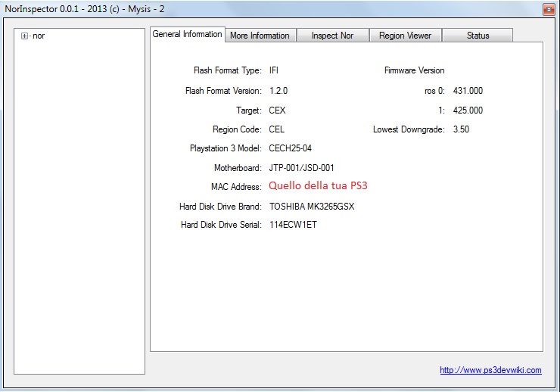The width and height of the screenshot is (560, 392).
Task: Click the Lowest Downgrade value 3.50
Action: [461, 129]
